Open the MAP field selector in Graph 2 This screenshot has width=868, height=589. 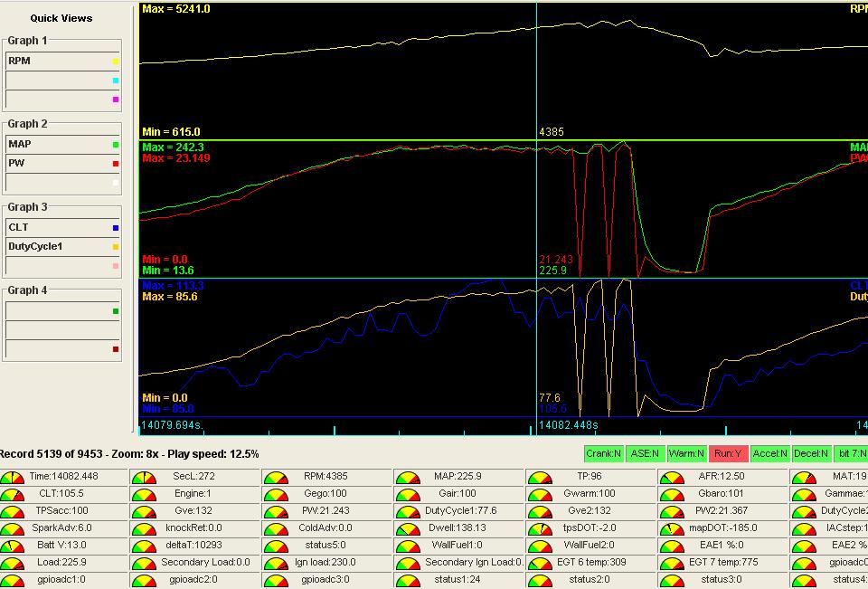tap(56, 144)
